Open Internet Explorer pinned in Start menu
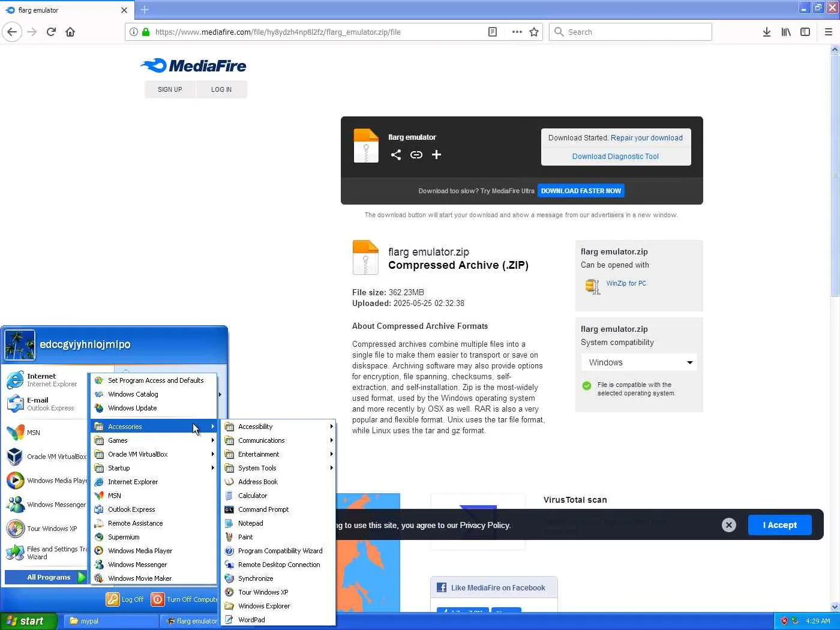Viewport: 840px width, 630px height. tap(46, 380)
